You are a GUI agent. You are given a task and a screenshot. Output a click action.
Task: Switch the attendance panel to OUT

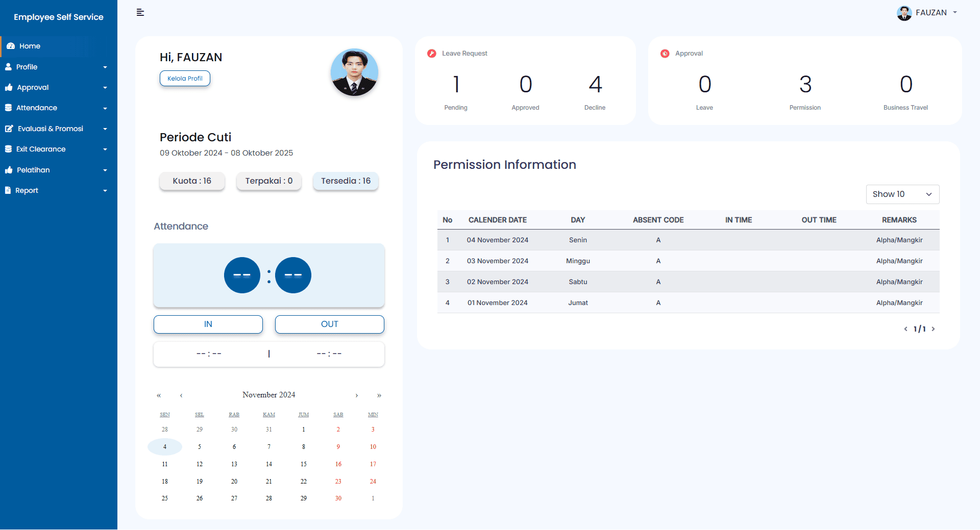pyautogui.click(x=329, y=324)
